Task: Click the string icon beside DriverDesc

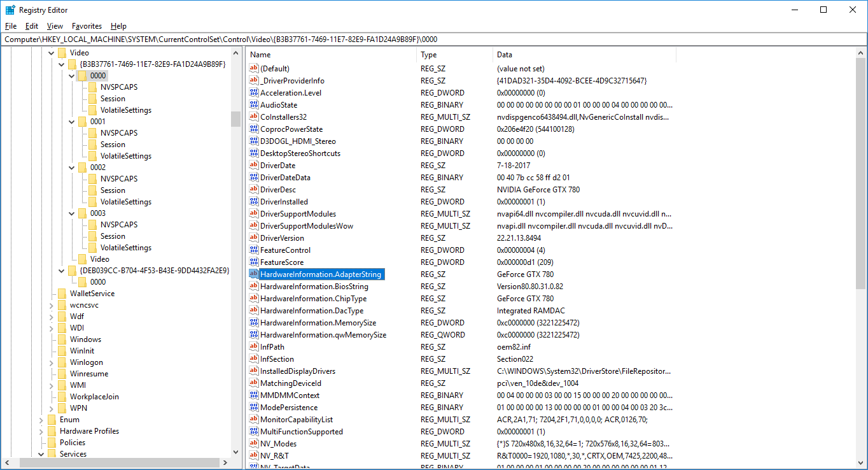Action: (253, 190)
